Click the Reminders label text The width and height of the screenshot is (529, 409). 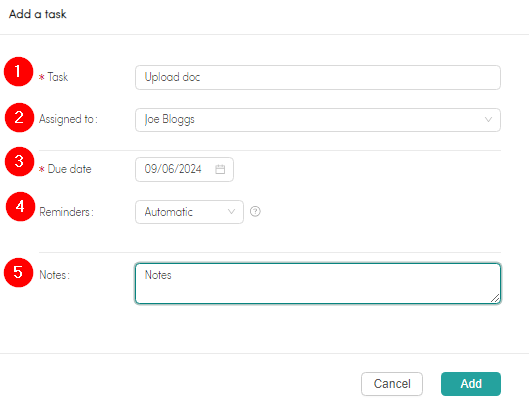click(x=66, y=212)
